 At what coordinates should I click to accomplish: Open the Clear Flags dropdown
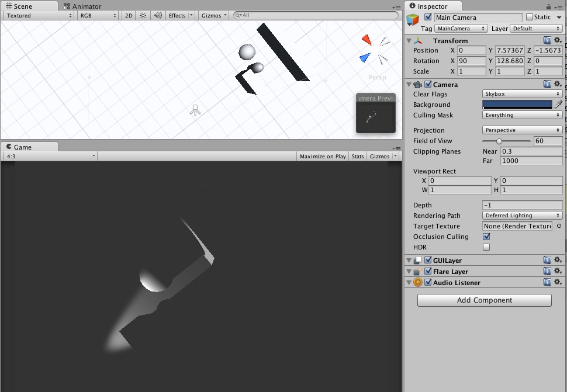tap(521, 93)
